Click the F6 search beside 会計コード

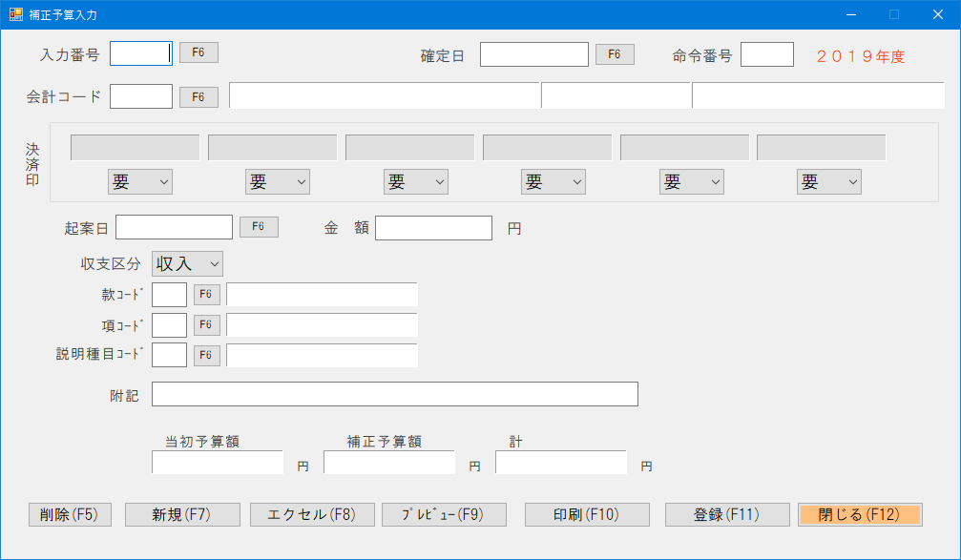click(x=198, y=96)
